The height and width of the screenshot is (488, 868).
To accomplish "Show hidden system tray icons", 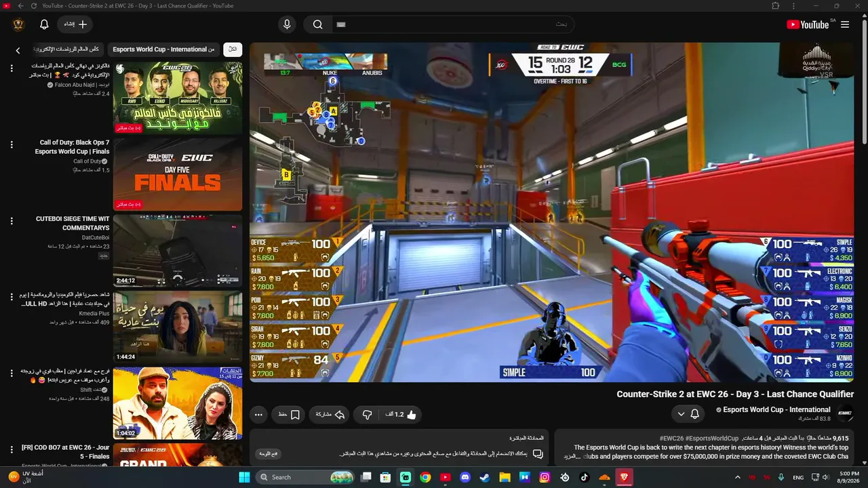I will 738,477.
